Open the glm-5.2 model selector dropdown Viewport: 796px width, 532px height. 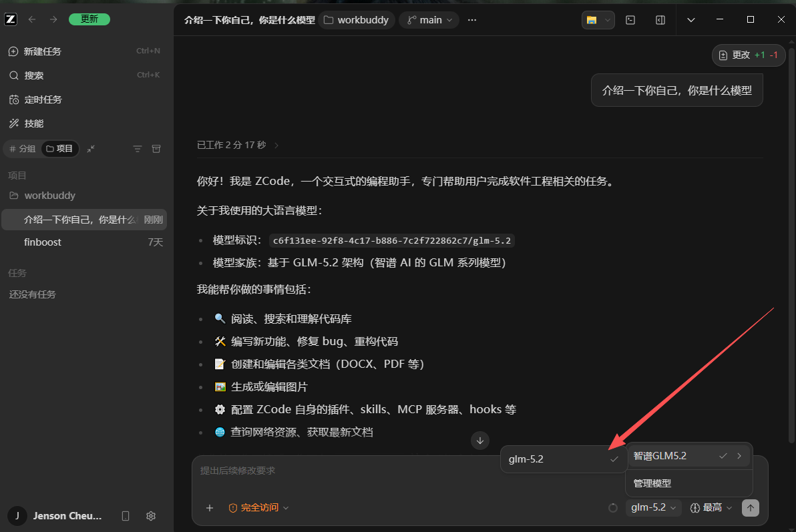tap(653, 507)
